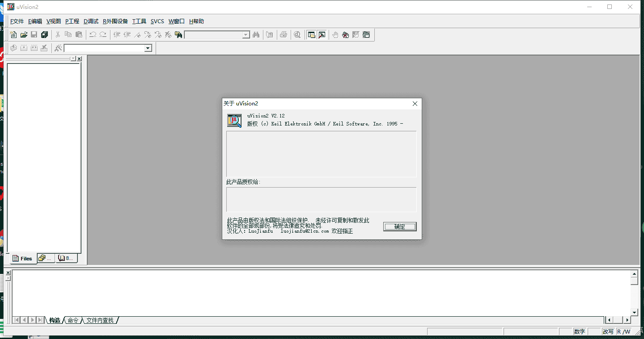Viewport: 644px width, 339px height.
Task: Close the About uVision2 dialog
Action: [415, 104]
